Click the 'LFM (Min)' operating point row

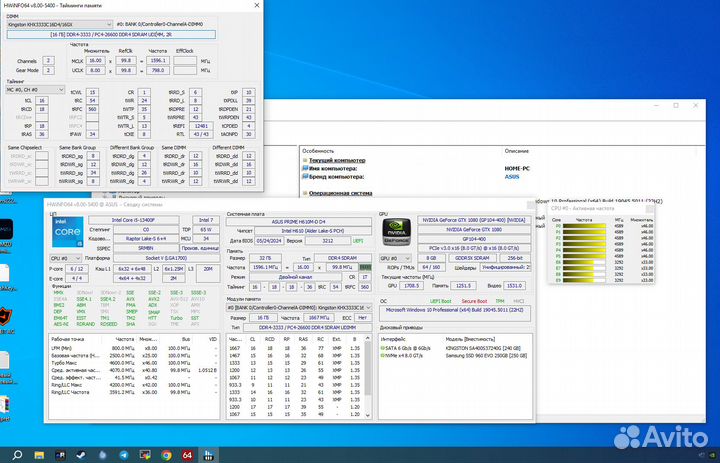pos(134,348)
